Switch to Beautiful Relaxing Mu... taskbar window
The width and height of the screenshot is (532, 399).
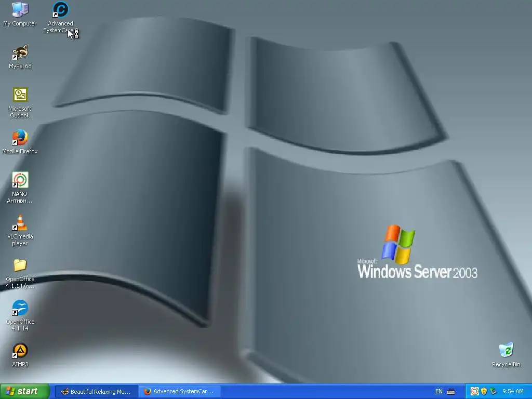coord(96,392)
